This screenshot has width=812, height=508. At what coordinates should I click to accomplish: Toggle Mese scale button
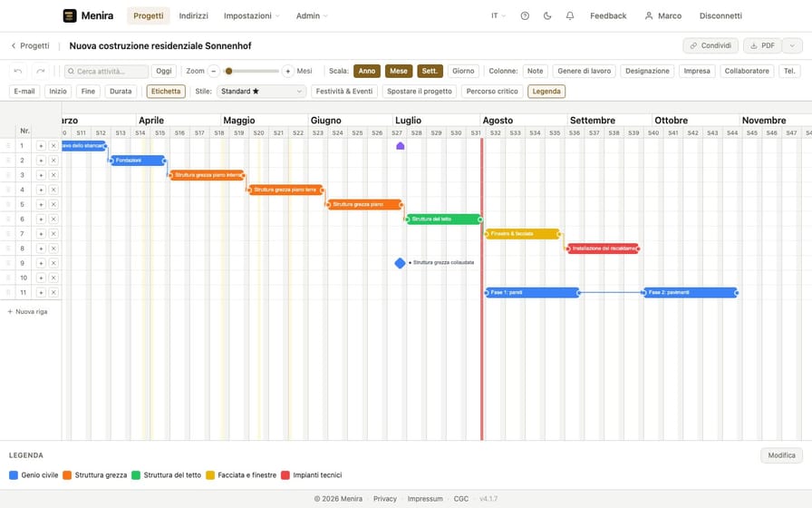pos(399,71)
